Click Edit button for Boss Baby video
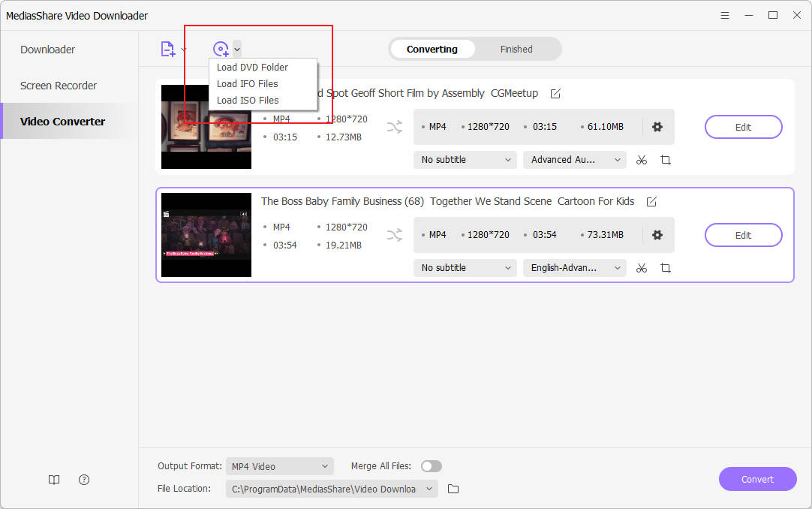 (743, 235)
